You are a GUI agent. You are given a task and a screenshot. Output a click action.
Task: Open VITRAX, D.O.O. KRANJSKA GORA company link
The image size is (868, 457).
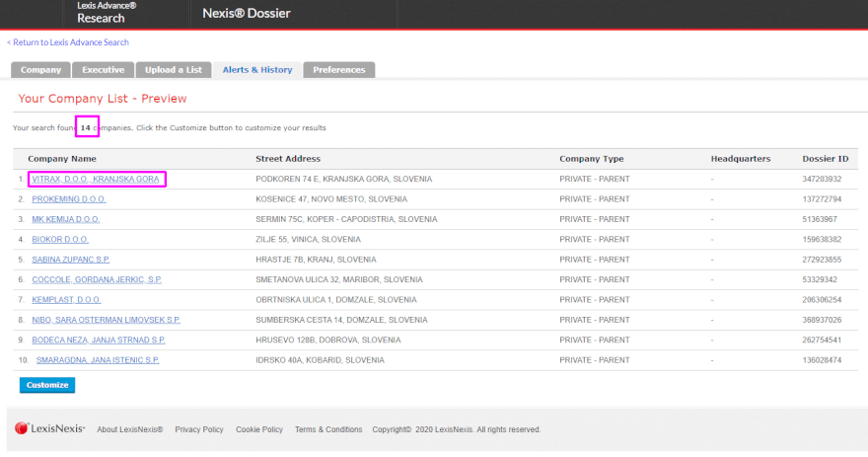coord(96,179)
